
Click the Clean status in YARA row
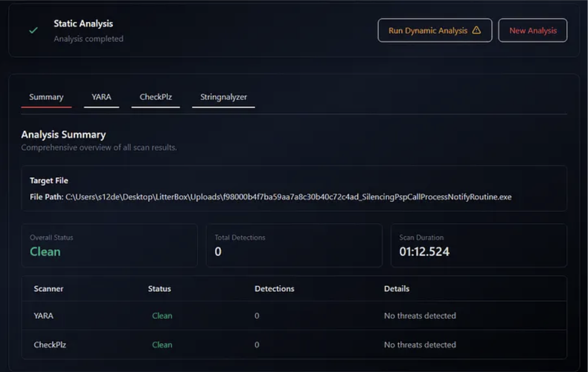click(x=162, y=316)
